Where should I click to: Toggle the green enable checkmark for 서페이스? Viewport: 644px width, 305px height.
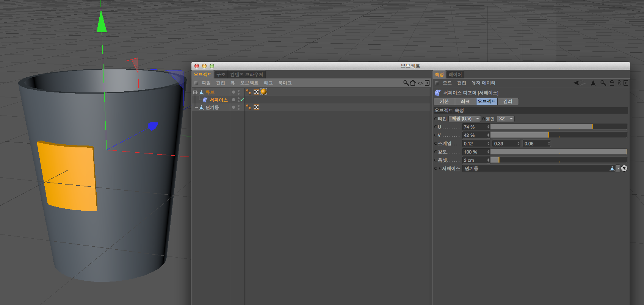tap(242, 100)
